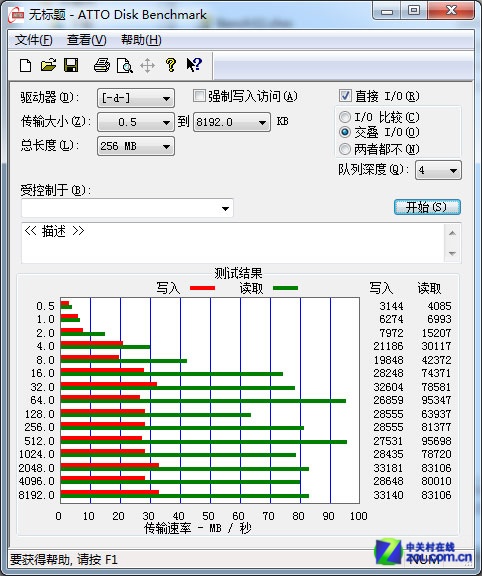The width and height of the screenshot is (482, 576).
Task: Click the write value 21186
Action: coord(388,346)
